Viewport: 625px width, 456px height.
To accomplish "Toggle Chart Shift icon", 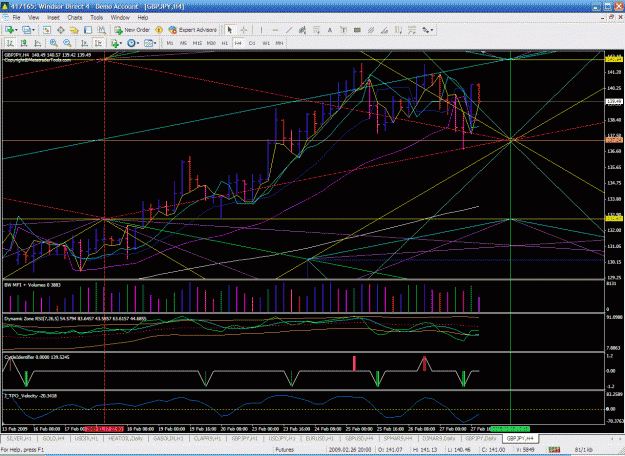I will coord(98,43).
